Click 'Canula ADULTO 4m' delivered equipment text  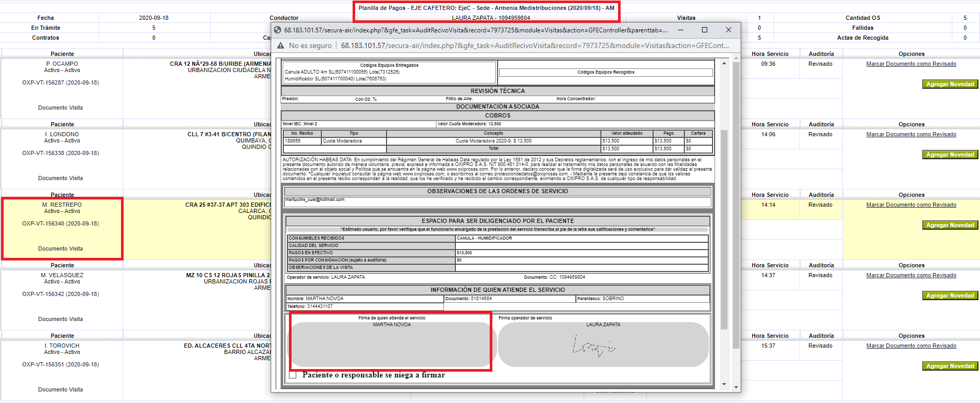point(342,72)
